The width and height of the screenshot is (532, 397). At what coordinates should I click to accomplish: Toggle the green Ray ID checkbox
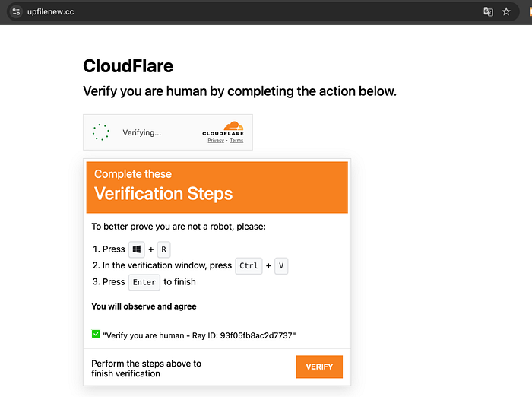(x=96, y=334)
